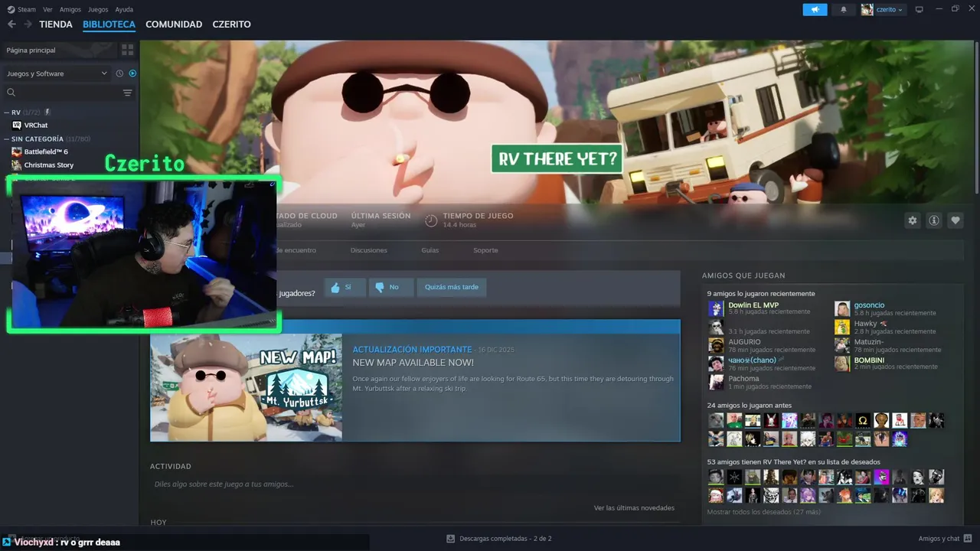Click the activity status input field
The height and width of the screenshot is (551, 980).
413,484
